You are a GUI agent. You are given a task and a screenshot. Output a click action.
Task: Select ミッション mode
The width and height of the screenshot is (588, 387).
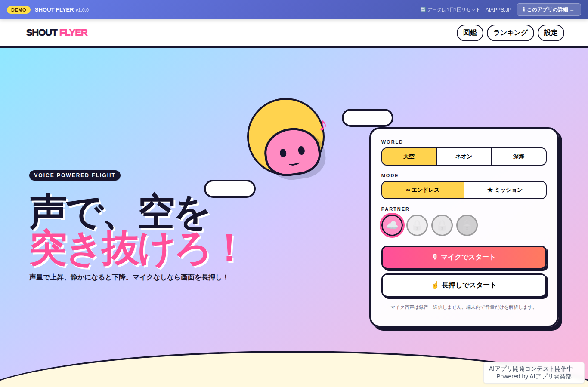coord(505,190)
